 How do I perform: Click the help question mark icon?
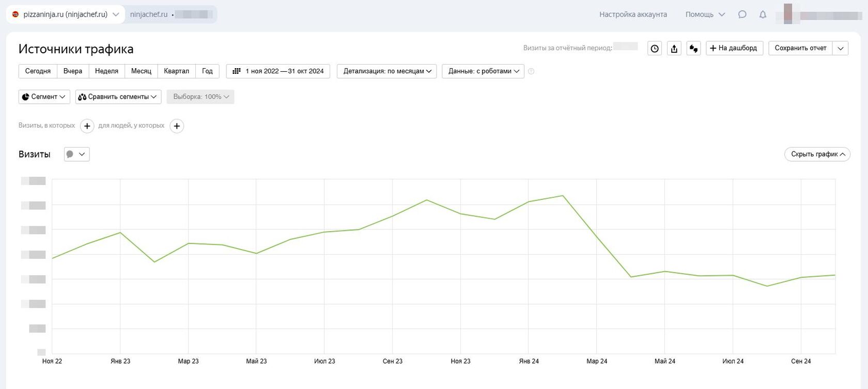point(531,71)
